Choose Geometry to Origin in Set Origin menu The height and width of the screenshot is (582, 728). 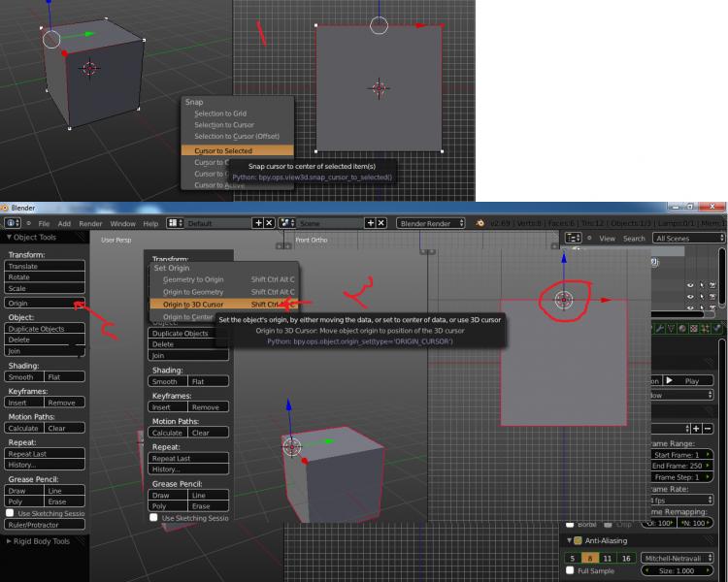tap(224, 279)
